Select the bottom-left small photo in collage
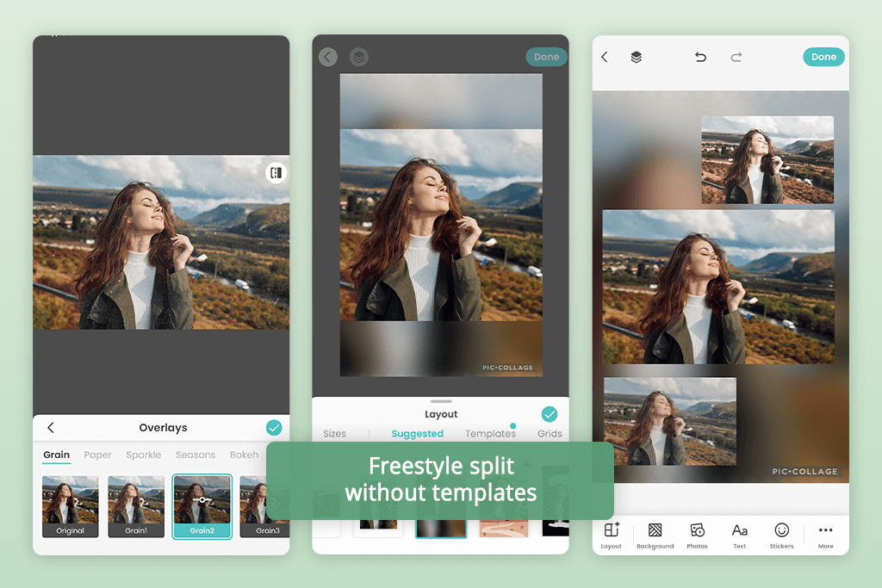Image resolution: width=882 pixels, height=588 pixels. [670, 421]
